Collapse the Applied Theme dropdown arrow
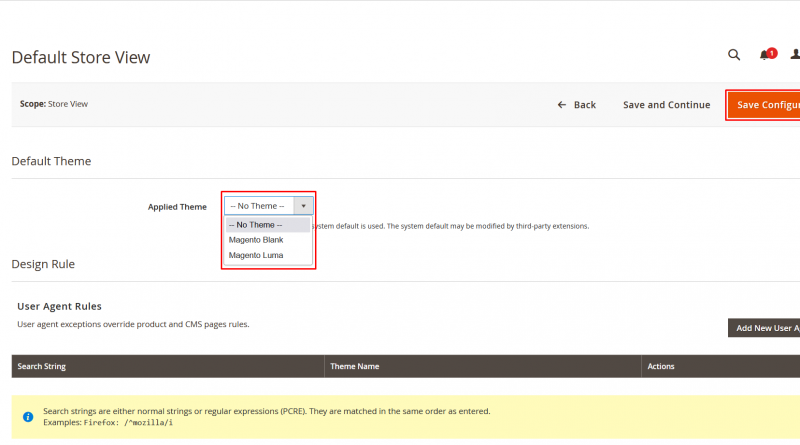 [x=304, y=206]
